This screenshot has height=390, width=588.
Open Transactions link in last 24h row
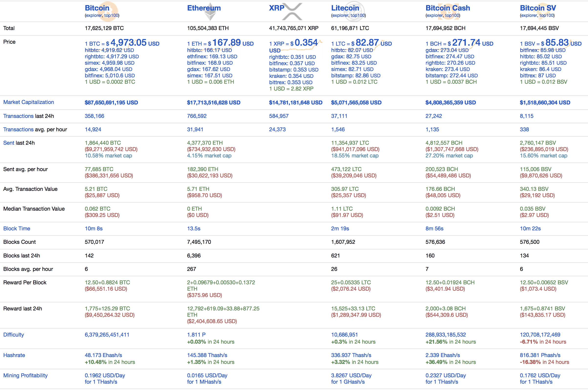[18, 116]
